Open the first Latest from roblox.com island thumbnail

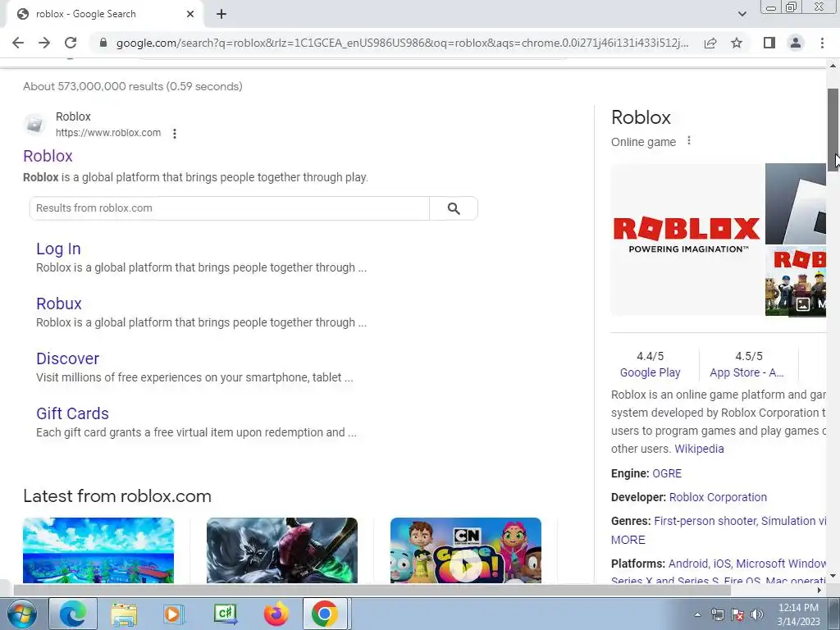click(x=98, y=550)
